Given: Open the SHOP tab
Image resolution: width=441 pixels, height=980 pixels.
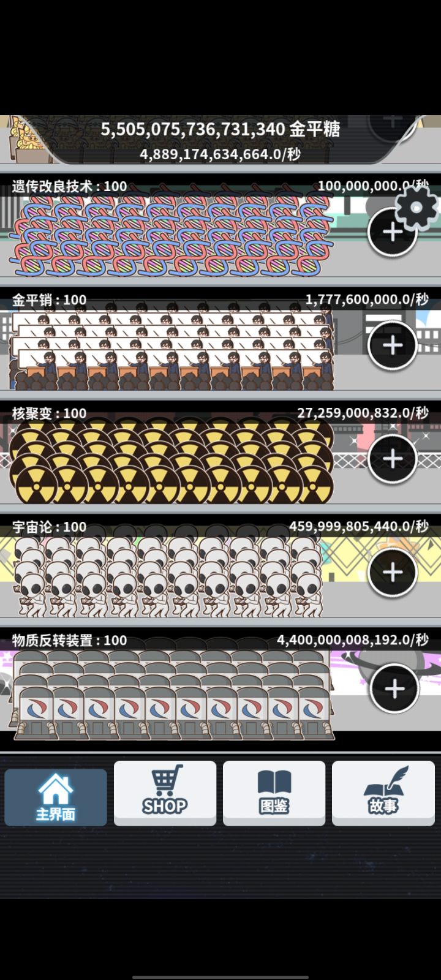Looking at the screenshot, I should pyautogui.click(x=165, y=793).
